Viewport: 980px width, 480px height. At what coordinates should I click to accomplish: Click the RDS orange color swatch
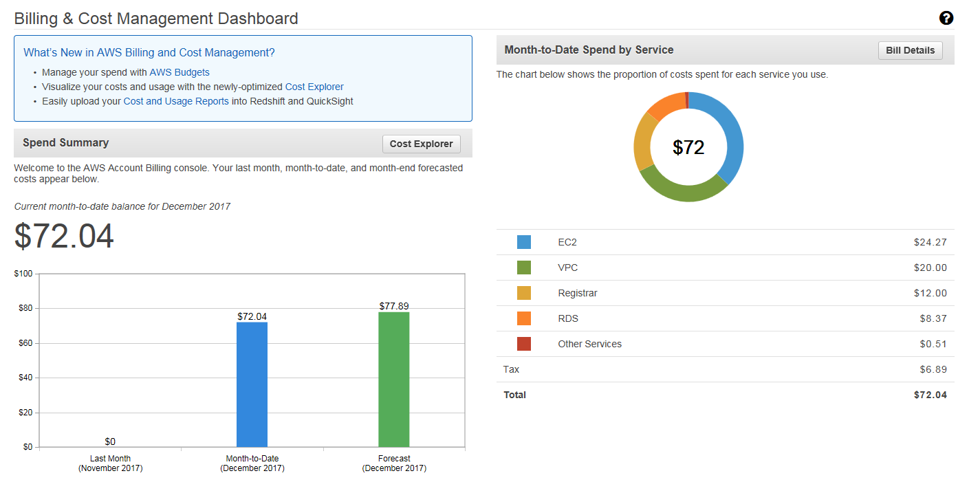tap(524, 318)
